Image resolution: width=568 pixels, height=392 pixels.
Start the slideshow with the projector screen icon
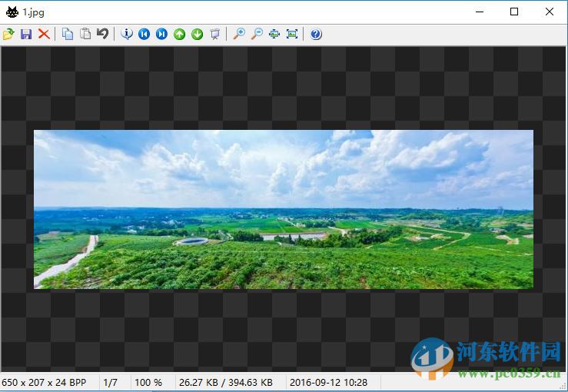pos(215,34)
